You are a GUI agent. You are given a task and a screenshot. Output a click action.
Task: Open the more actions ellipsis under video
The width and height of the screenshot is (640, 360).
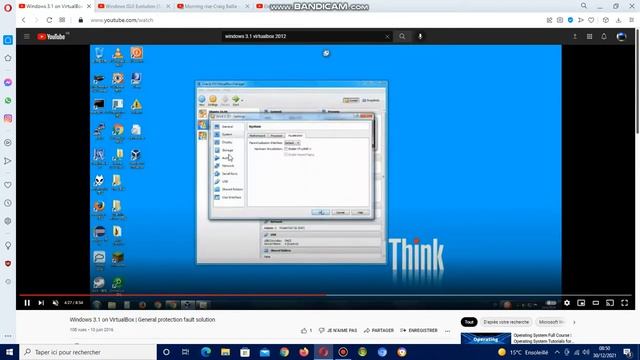448,331
